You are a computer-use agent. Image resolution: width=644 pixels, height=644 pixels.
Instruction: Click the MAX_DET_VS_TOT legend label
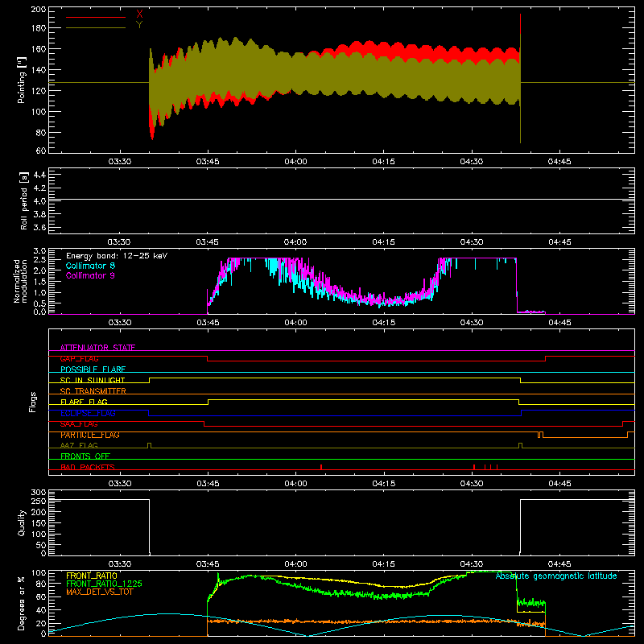[x=100, y=592]
